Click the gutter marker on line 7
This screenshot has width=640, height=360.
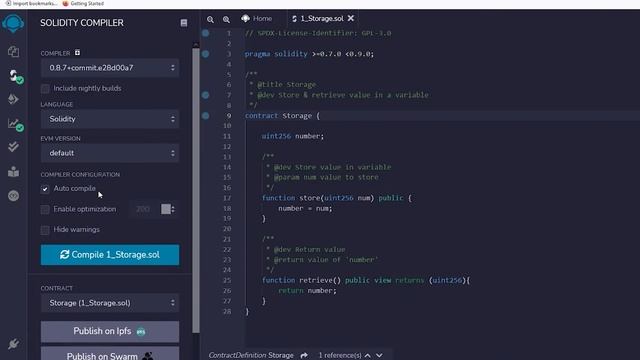[206, 95]
